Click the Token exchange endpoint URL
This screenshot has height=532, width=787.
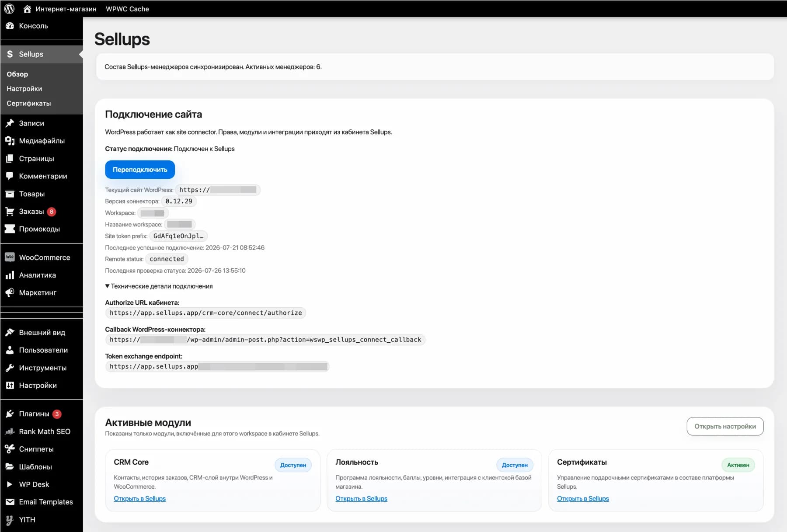217,366
